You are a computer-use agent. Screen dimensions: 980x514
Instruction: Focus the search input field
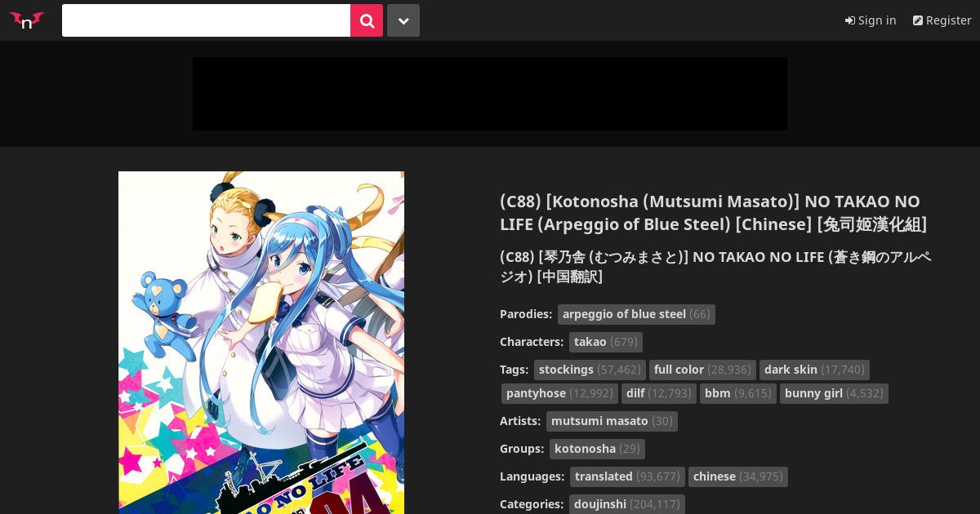(206, 20)
